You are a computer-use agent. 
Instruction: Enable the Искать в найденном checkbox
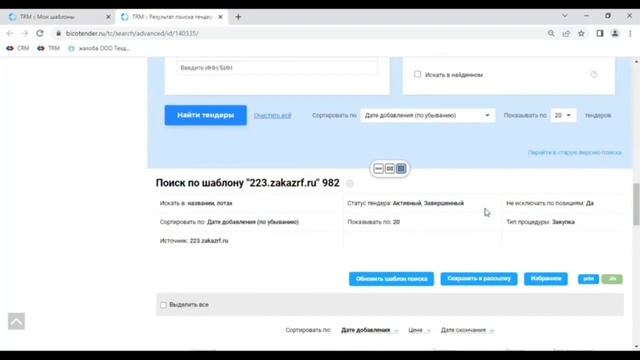tap(417, 74)
